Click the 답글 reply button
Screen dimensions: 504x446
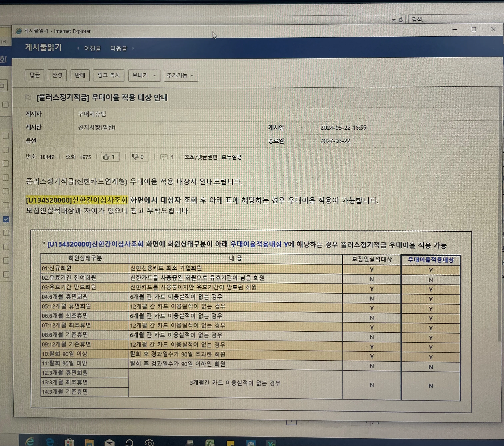[34, 75]
